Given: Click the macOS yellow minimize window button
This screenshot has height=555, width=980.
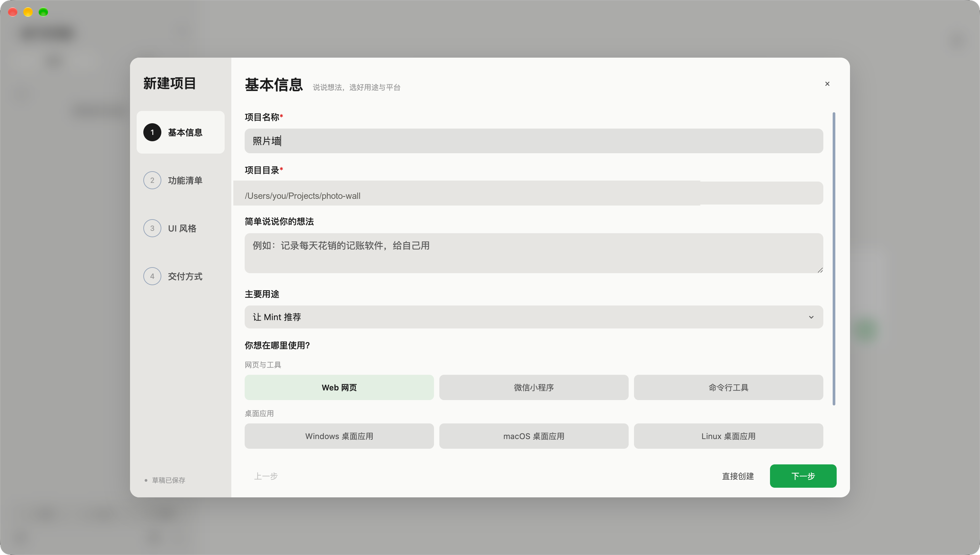Looking at the screenshot, I should 28,12.
